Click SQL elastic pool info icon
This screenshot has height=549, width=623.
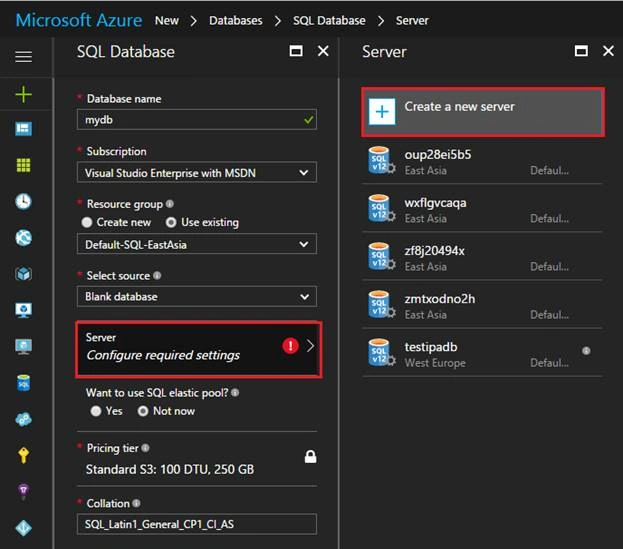pyautogui.click(x=235, y=392)
